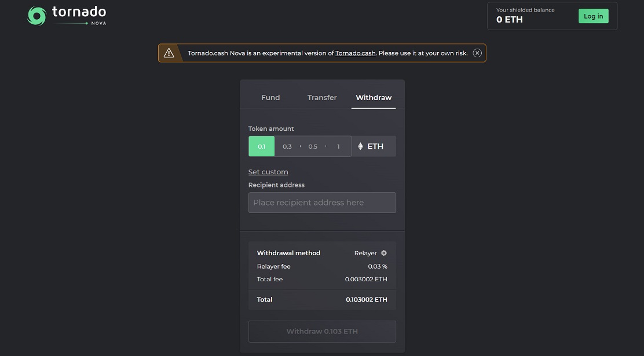Click the Token amount label
644x356 pixels.
click(271, 129)
